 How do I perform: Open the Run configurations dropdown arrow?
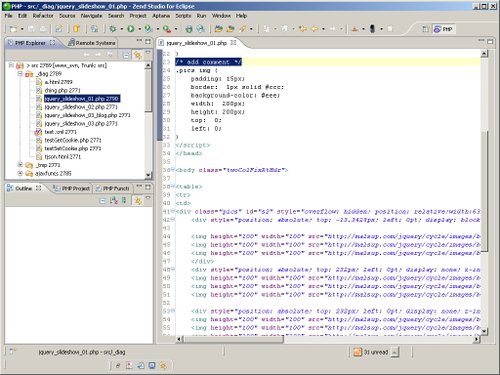[140, 29]
